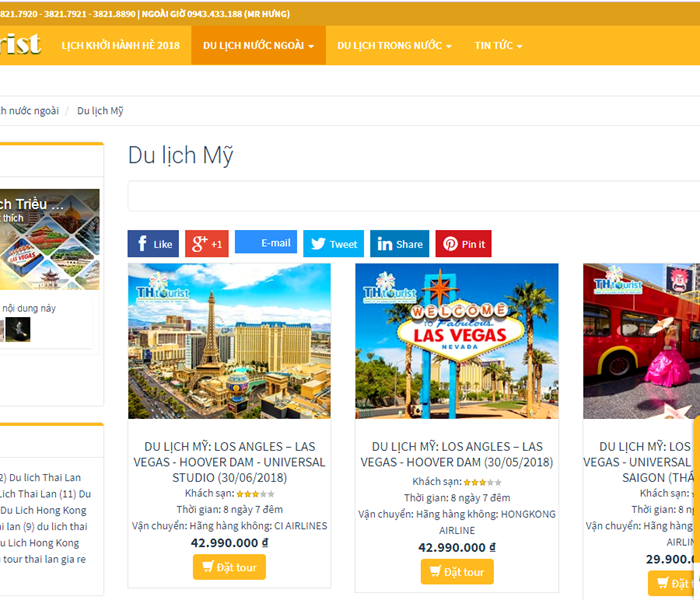Screen dimensions: 700x600
Task: Expand the Tin Tức dropdown menu
Action: (x=498, y=46)
